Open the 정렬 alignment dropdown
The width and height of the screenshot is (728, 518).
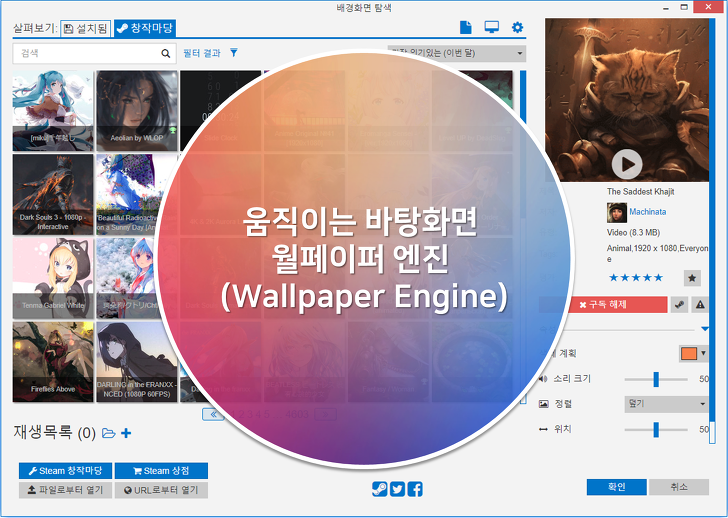[x=666, y=404]
